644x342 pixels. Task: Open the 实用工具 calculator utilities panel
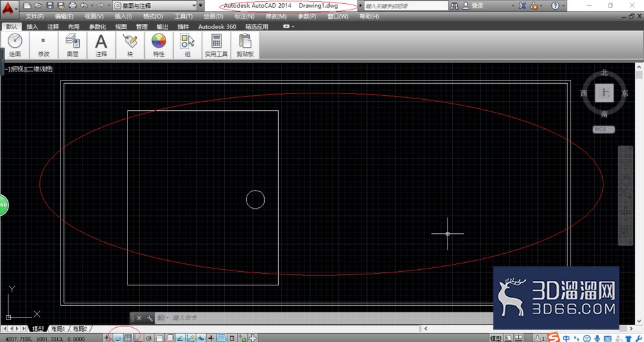(x=216, y=45)
